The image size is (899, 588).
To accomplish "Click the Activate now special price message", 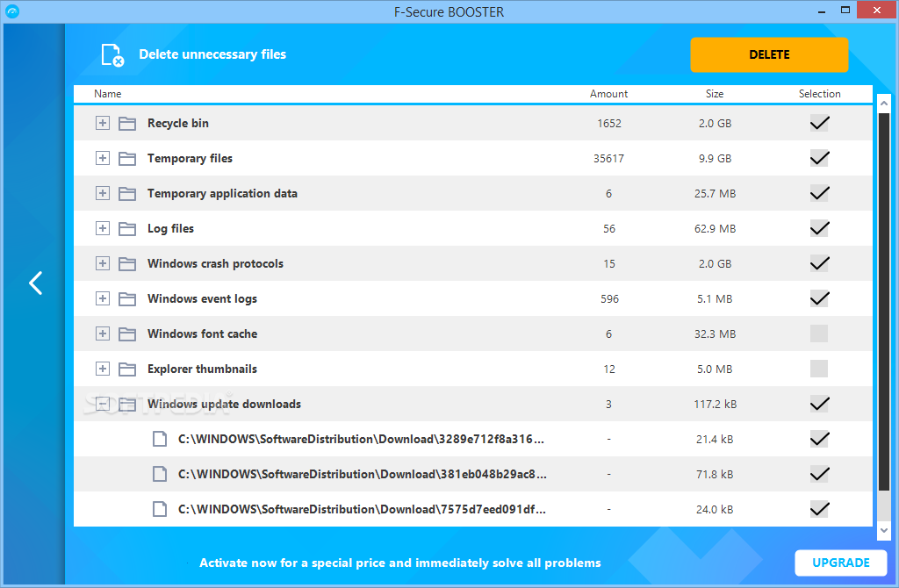I will [x=400, y=563].
